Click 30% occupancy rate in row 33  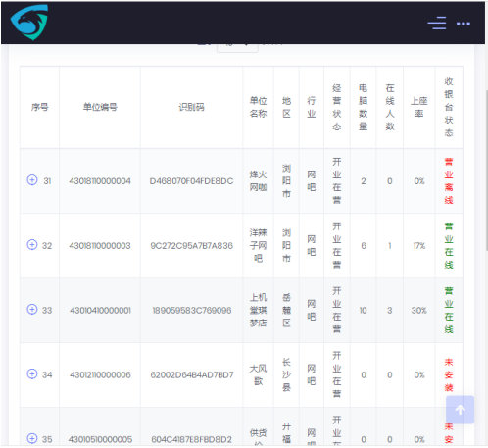point(419,310)
